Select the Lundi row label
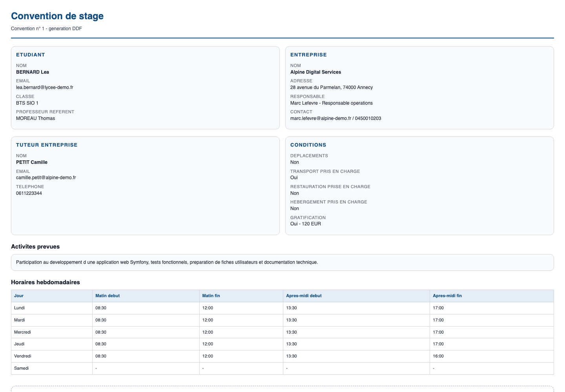565x392 pixels. (x=19, y=308)
